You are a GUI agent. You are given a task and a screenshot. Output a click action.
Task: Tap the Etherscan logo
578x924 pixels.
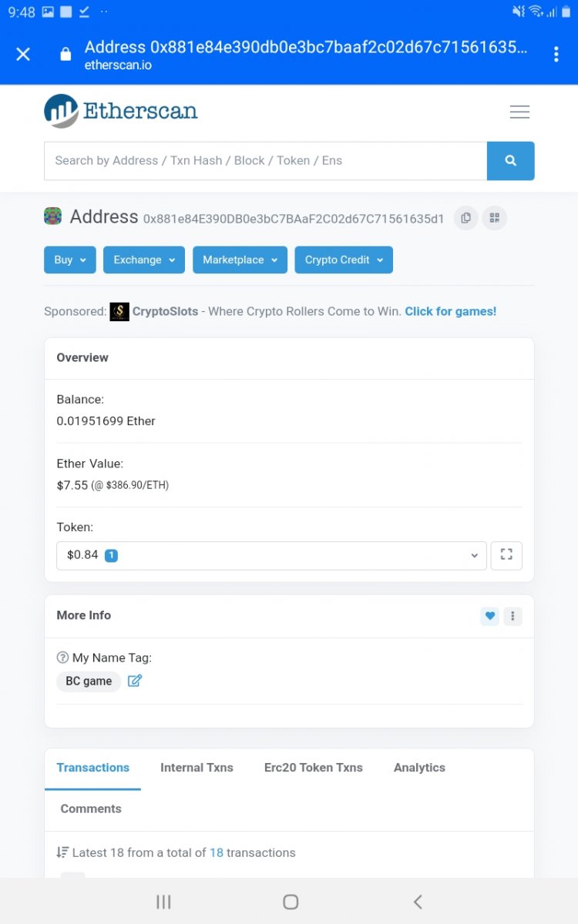click(x=121, y=111)
